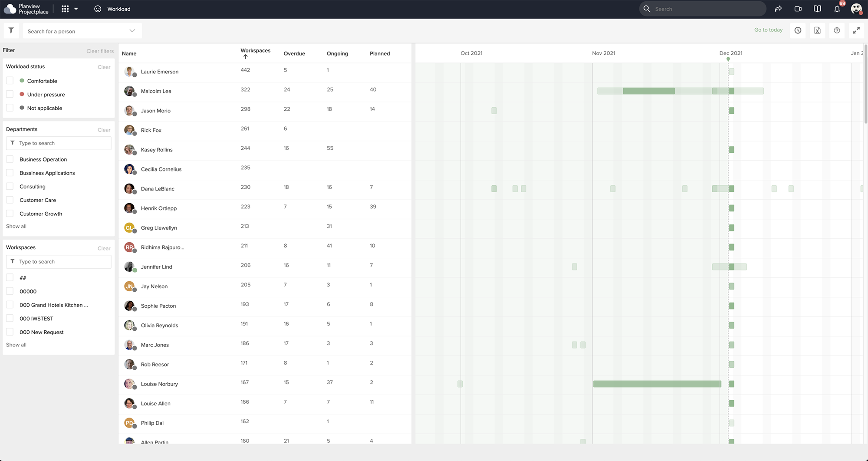The height and width of the screenshot is (461, 868).
Task: Check the Comfortable workload status
Action: pos(10,81)
